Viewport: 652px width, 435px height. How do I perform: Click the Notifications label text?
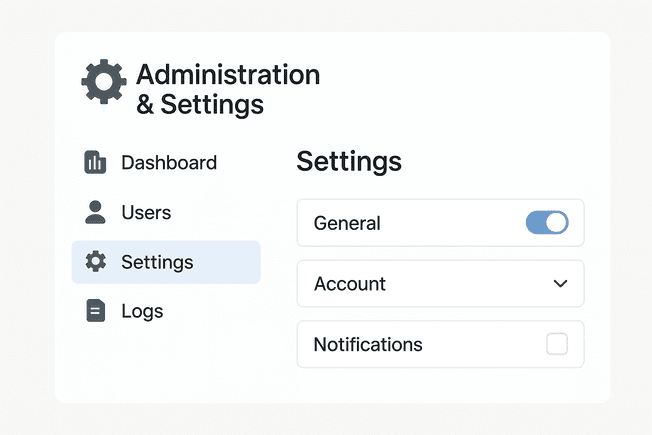click(x=368, y=345)
